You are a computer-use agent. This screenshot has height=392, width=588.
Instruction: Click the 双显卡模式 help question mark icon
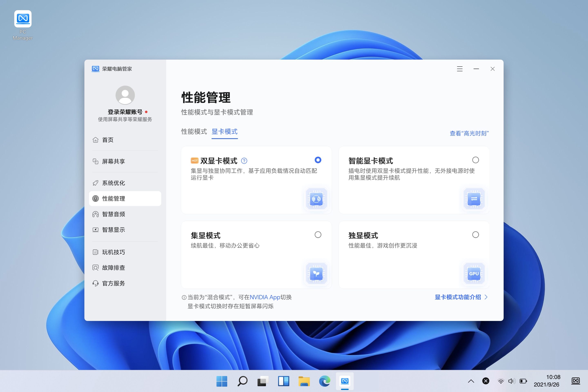coord(244,161)
